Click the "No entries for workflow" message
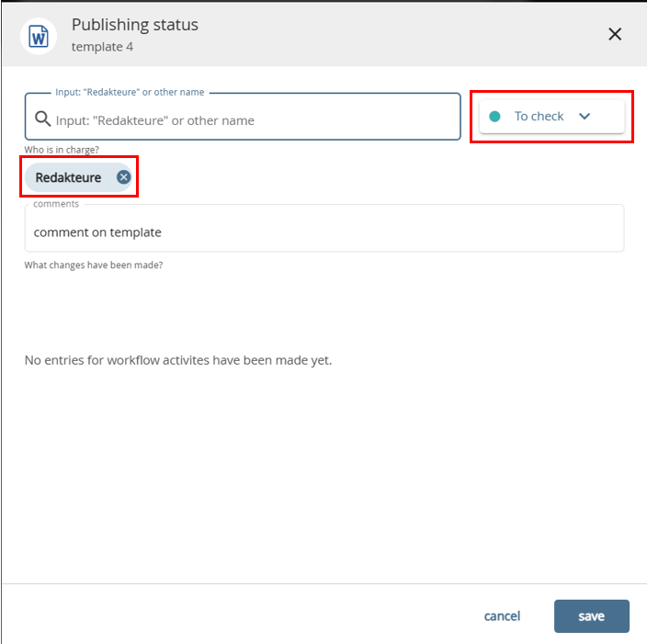Image resolution: width=647 pixels, height=644 pixels. pos(177,360)
